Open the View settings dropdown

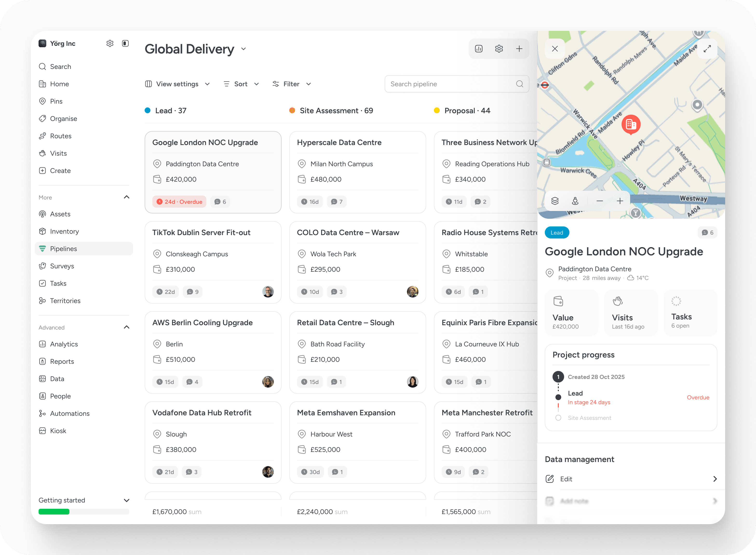[177, 84]
